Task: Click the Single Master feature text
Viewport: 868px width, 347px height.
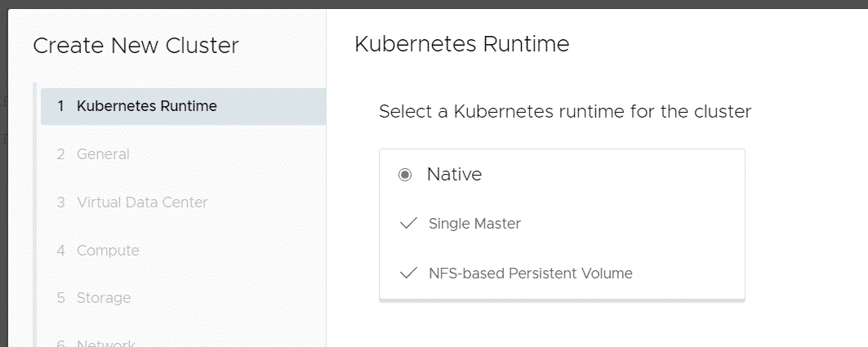Action: click(x=475, y=224)
